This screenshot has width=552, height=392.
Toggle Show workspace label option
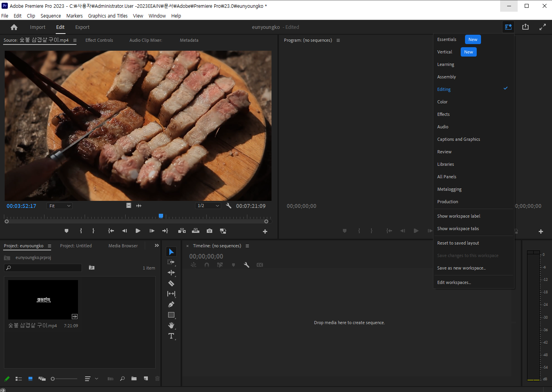tap(458, 216)
